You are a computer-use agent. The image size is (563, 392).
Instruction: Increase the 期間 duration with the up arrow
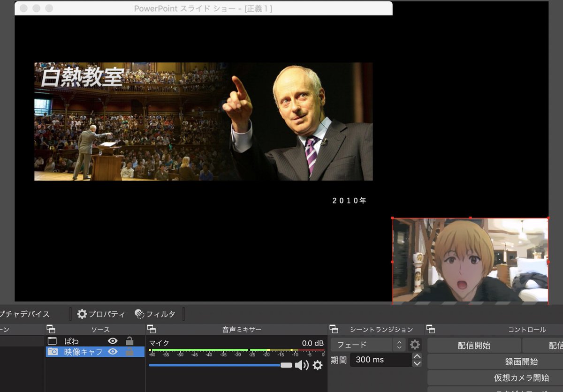pyautogui.click(x=417, y=356)
